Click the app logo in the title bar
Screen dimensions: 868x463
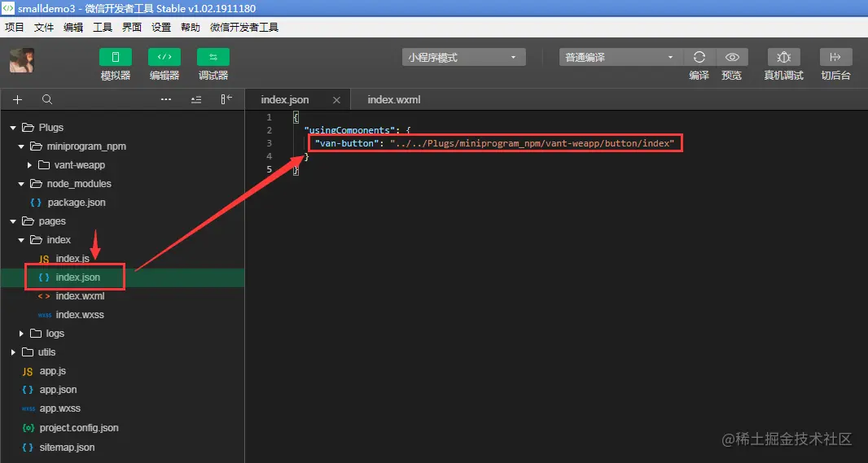pyautogui.click(x=8, y=8)
